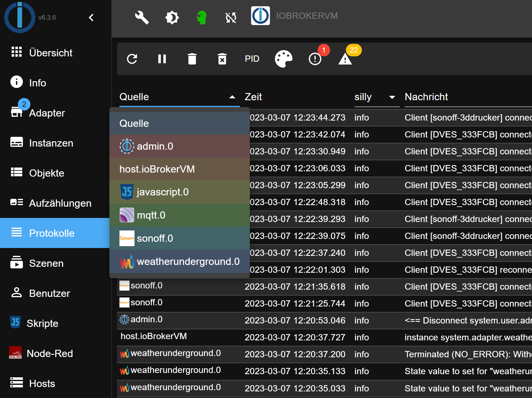Click the Info circle icon
Screen dimensions: 532x398
point(17,82)
